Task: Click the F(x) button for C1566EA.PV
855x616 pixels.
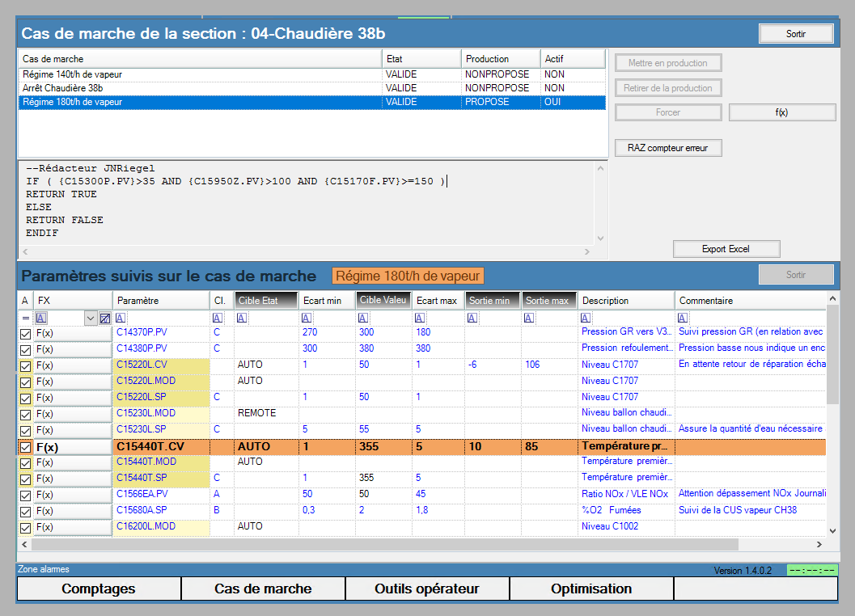Action: coord(73,496)
